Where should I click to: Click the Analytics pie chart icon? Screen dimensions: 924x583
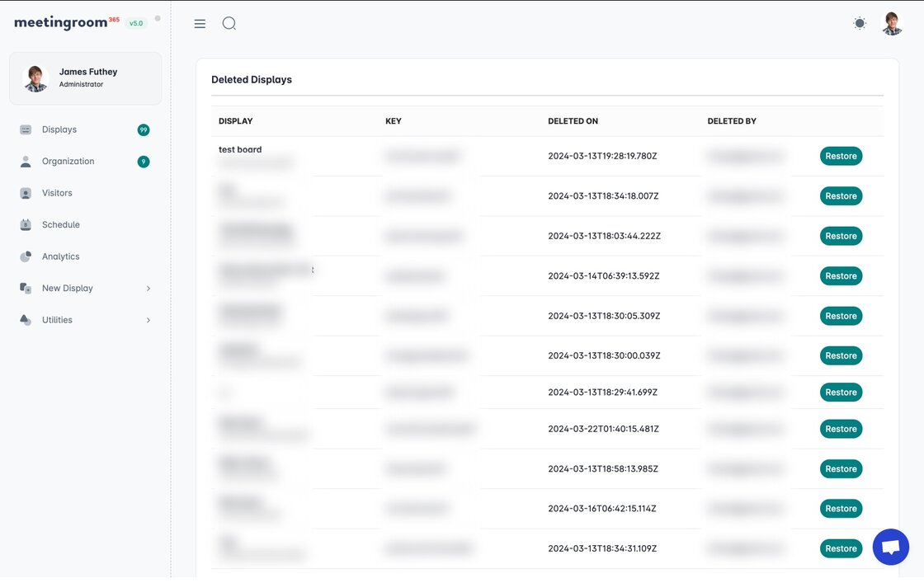(26, 256)
